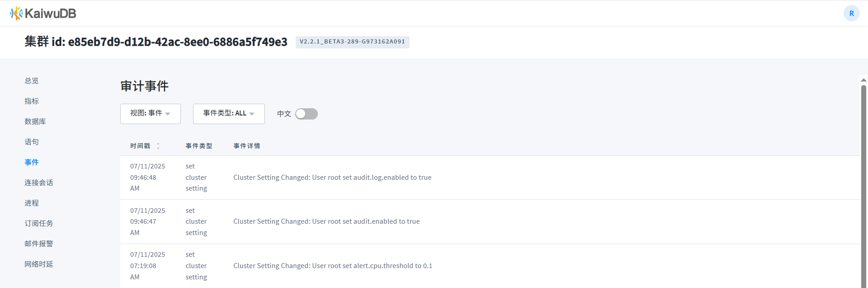Go to the 邮件报警 page

(x=39, y=244)
